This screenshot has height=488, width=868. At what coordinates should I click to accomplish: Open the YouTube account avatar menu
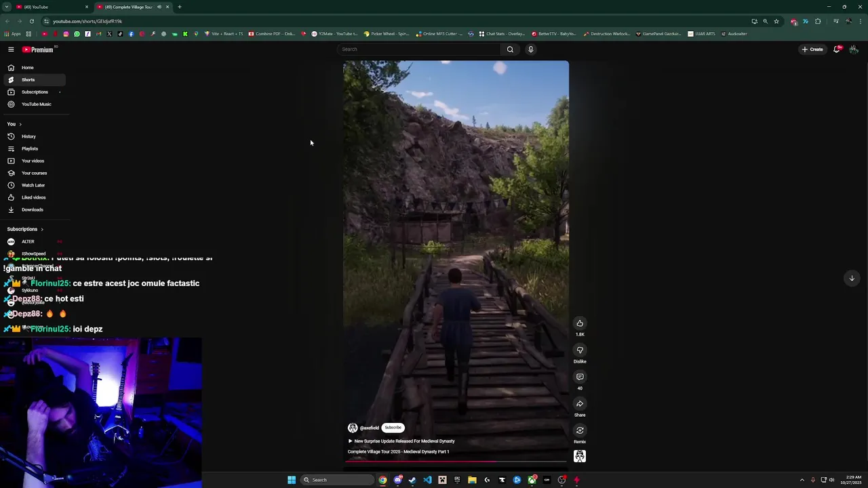pyautogui.click(x=854, y=49)
